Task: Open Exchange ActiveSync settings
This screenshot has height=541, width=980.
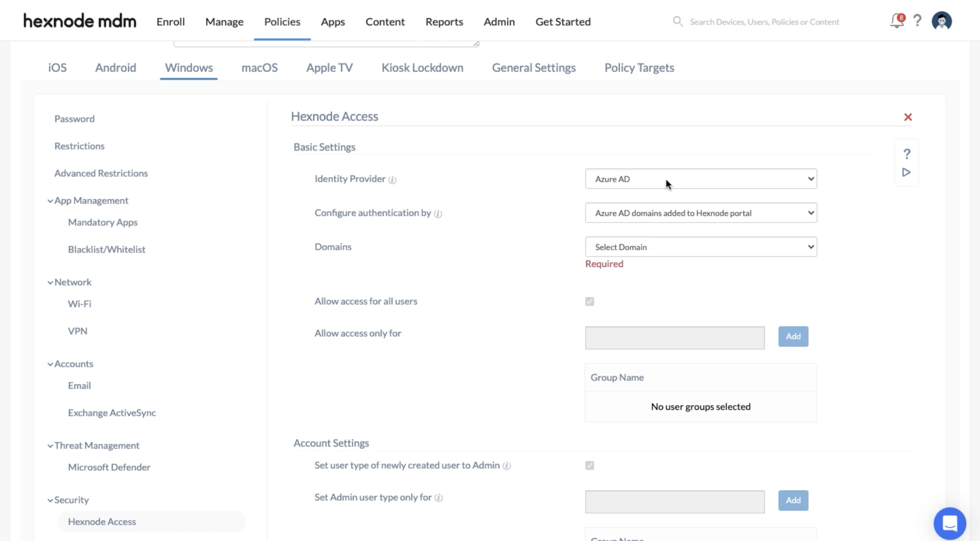Action: coord(112,413)
